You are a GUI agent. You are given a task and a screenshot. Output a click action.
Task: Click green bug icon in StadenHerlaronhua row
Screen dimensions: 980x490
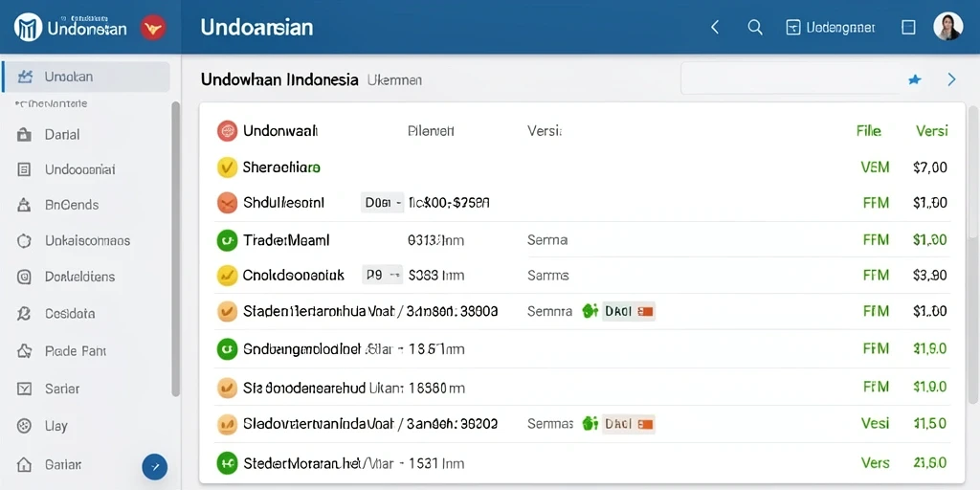point(590,311)
